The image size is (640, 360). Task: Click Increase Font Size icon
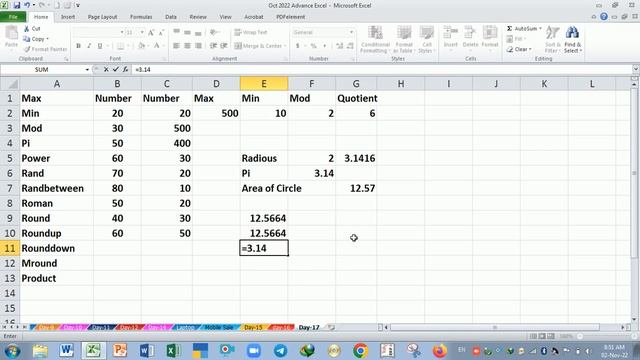151,32
